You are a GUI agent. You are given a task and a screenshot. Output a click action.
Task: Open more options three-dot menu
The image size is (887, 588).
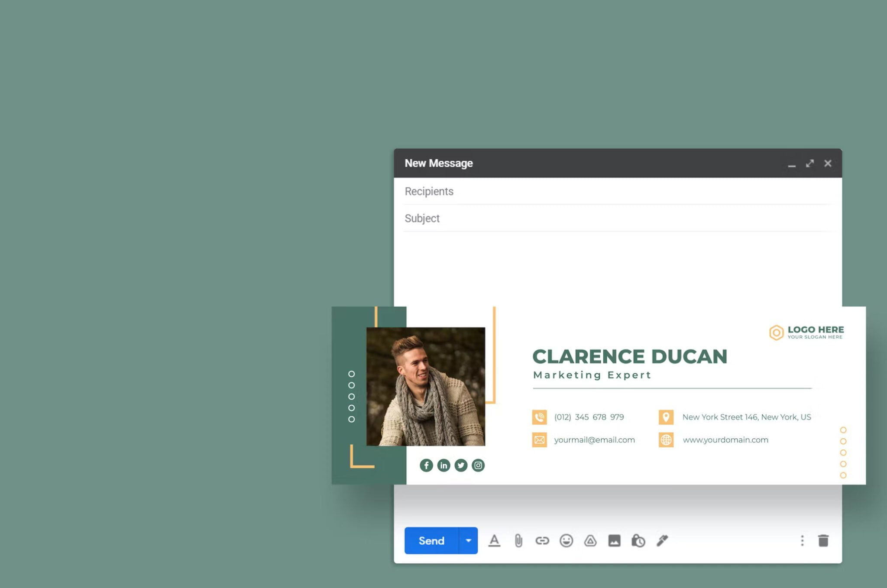coord(802,540)
